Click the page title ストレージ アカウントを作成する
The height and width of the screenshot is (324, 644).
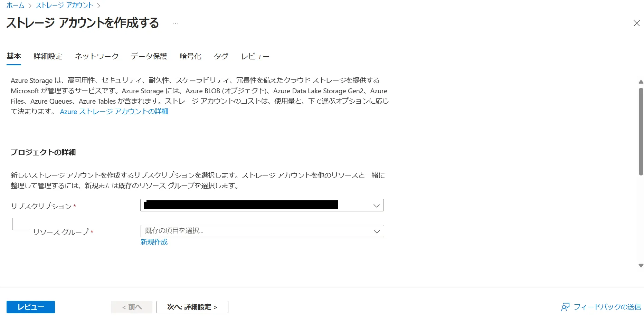tap(83, 23)
